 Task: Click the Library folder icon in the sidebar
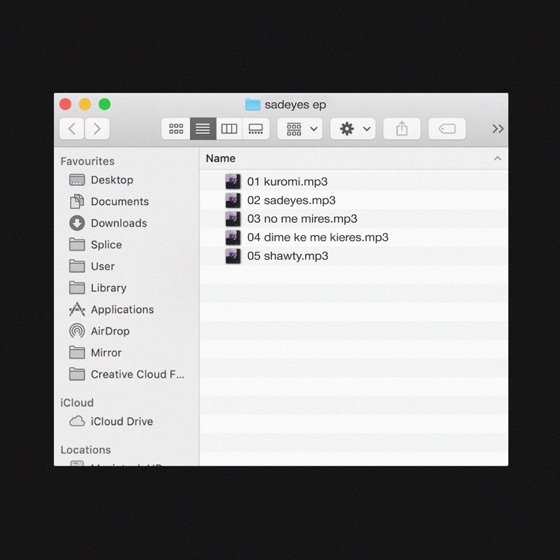point(77,288)
